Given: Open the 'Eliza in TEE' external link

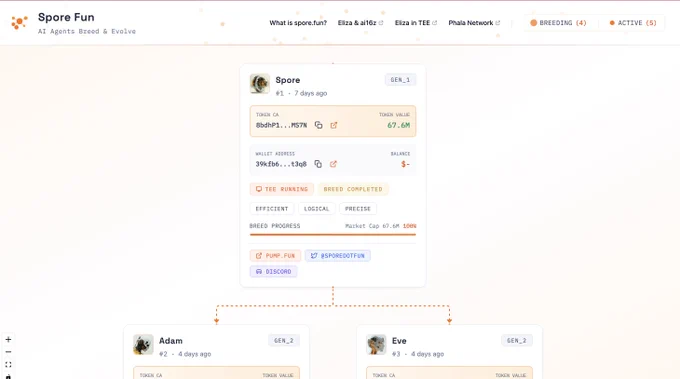Looking at the screenshot, I should [x=416, y=23].
